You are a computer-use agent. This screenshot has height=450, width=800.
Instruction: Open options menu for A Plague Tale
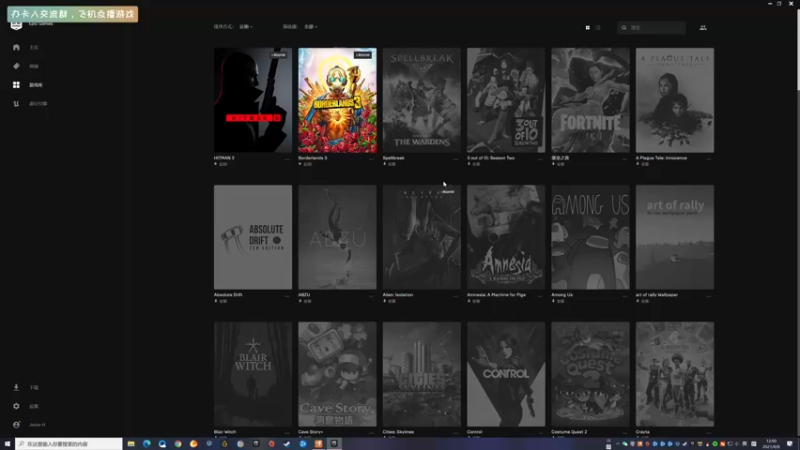(x=709, y=159)
